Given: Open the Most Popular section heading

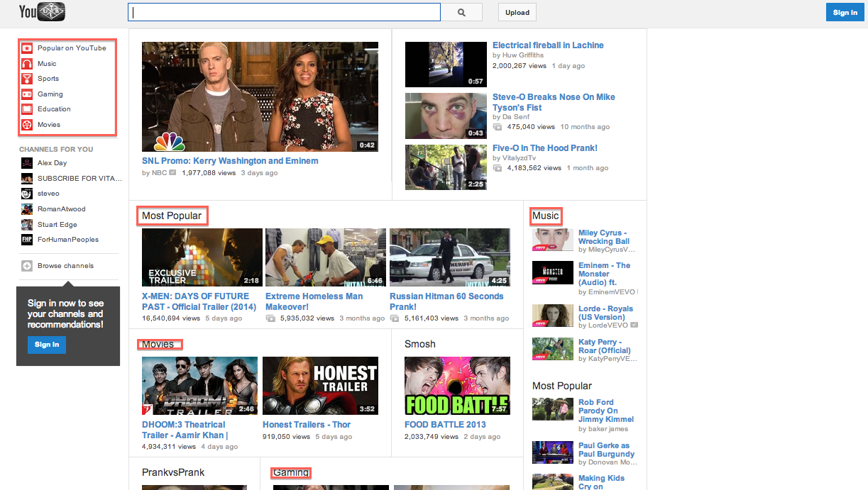Looking at the screenshot, I should point(172,216).
